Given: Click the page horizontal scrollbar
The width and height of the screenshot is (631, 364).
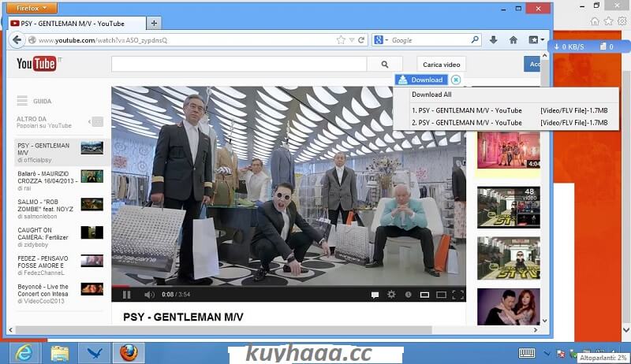Looking at the screenshot, I should point(224,330).
